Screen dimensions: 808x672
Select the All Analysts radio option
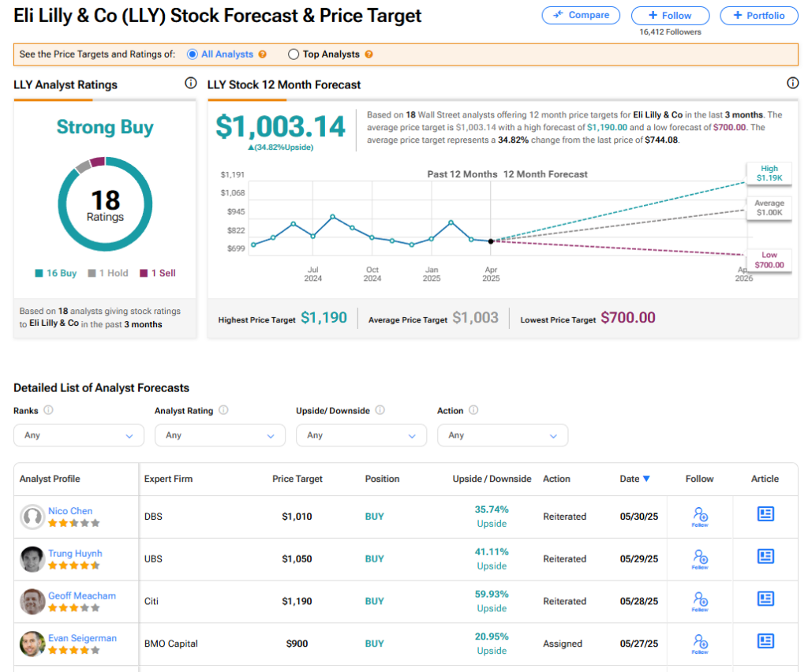[193, 54]
